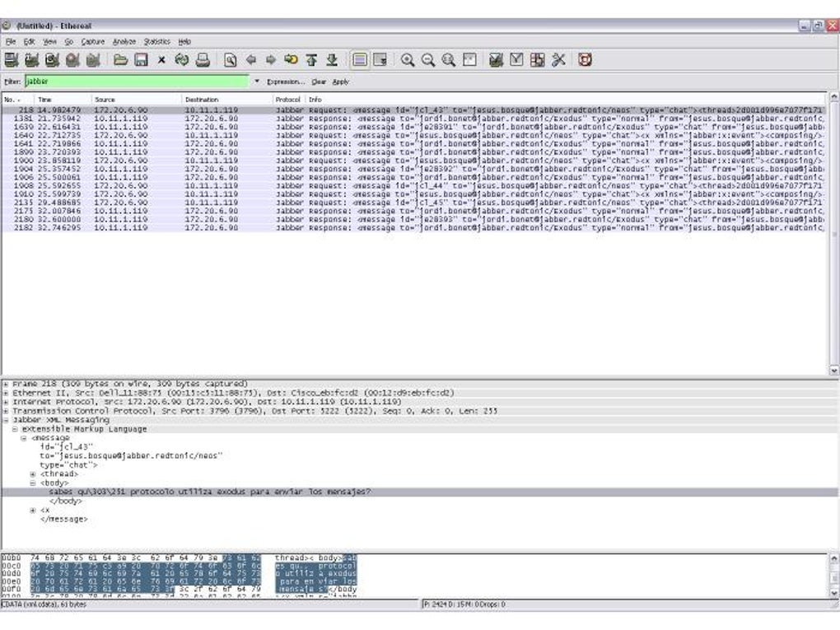The height and width of the screenshot is (630, 840).
Task: Close the capture file X icon
Action: (161, 60)
